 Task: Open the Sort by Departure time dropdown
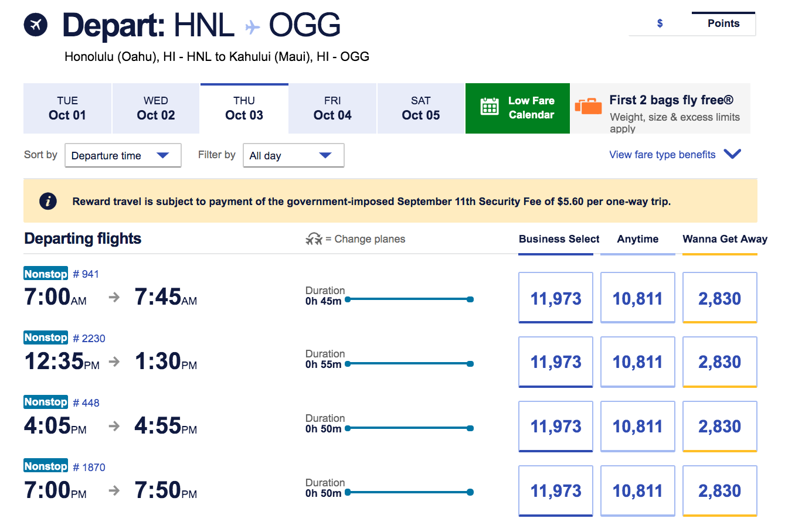click(x=123, y=155)
